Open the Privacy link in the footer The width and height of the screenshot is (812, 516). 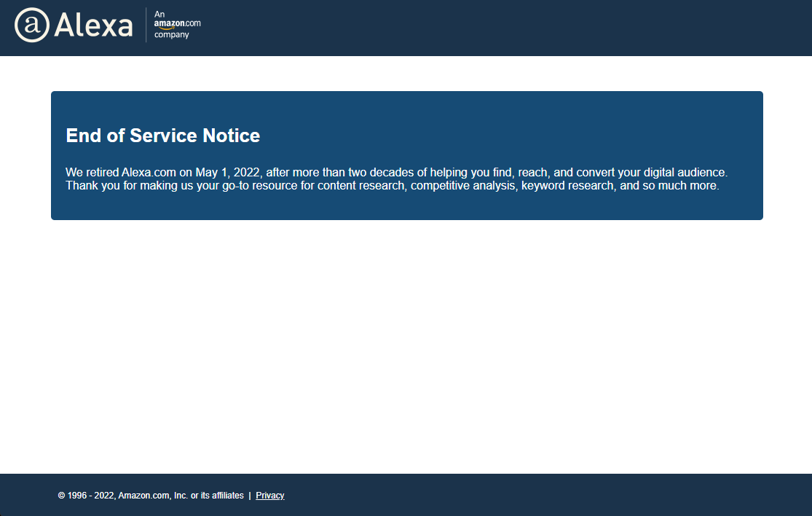click(269, 496)
